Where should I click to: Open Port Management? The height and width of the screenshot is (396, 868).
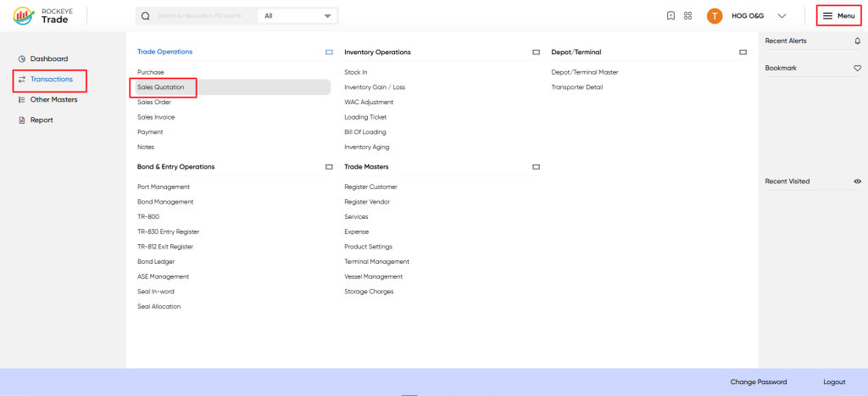164,187
